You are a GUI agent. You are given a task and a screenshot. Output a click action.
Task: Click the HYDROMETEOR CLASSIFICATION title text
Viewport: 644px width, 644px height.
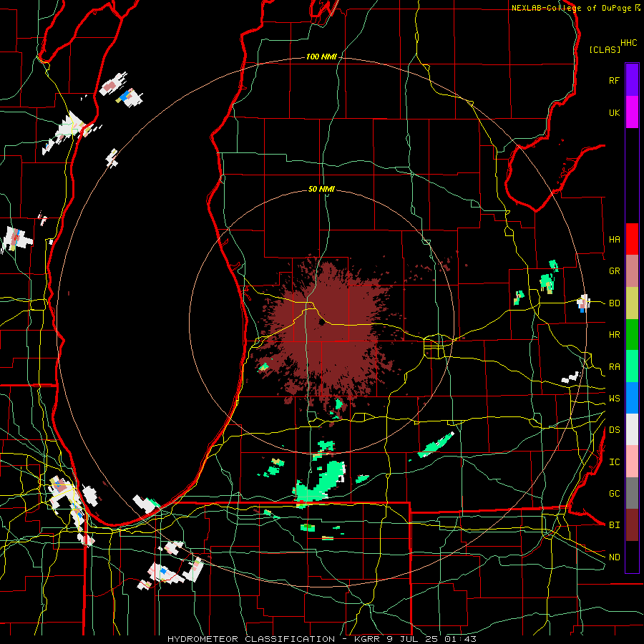[251, 639]
